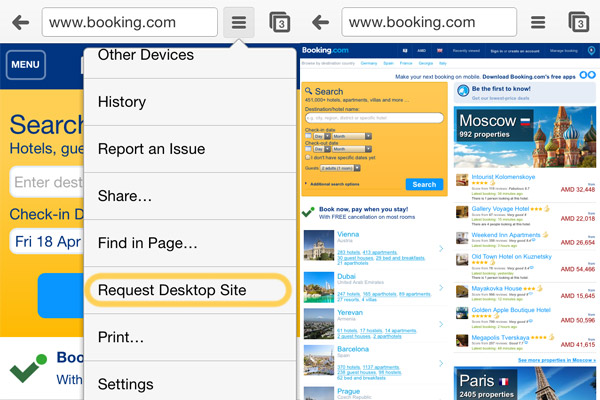Open the Barcelona city photo
The height and width of the screenshot is (400, 600).
pos(319,360)
